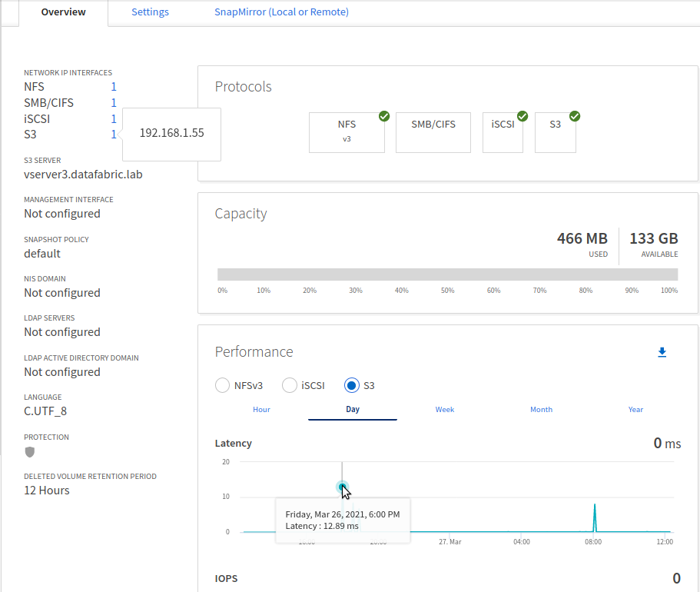Open the S3 network interface count link
This screenshot has height=592, width=700.
pos(114,135)
